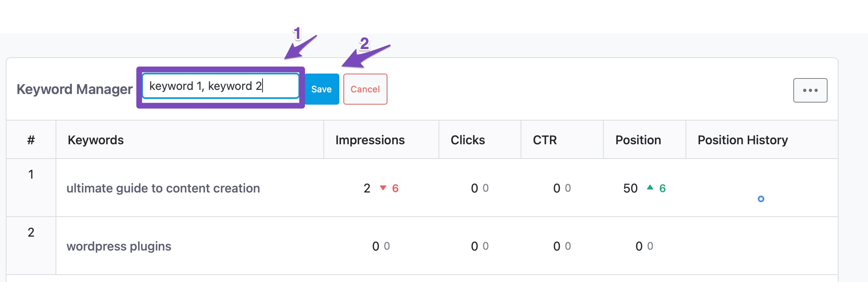Select the Position History column header
The width and height of the screenshot is (868, 282).
742,140
